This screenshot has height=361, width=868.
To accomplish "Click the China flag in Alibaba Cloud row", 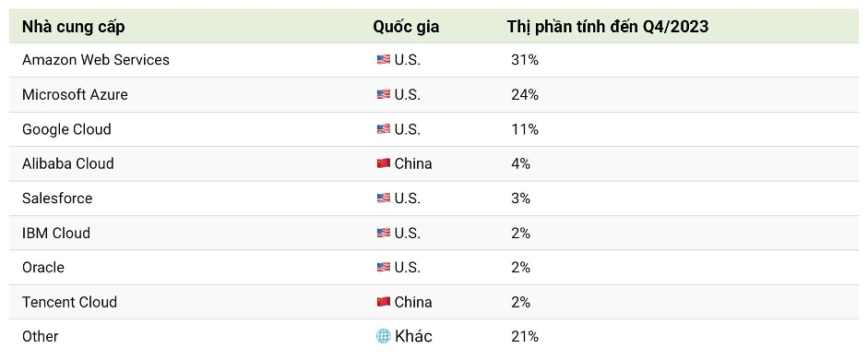I will (383, 164).
